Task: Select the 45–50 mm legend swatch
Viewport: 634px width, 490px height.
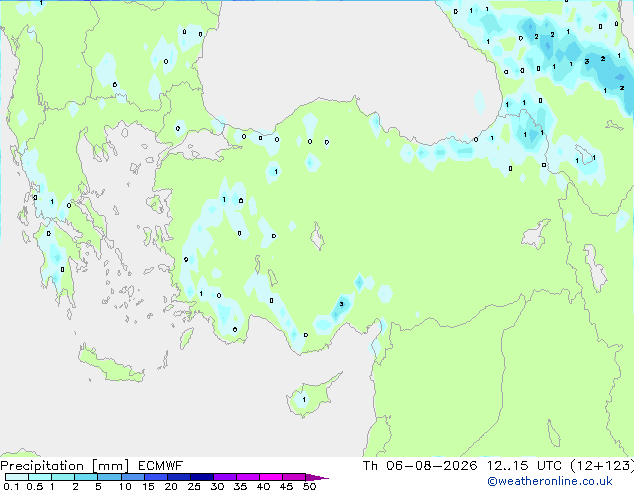Action: coord(294,477)
